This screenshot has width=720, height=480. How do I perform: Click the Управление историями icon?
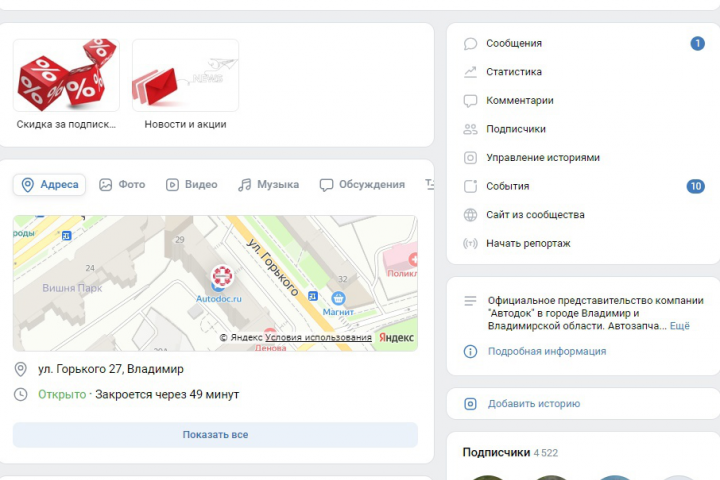[470, 158]
